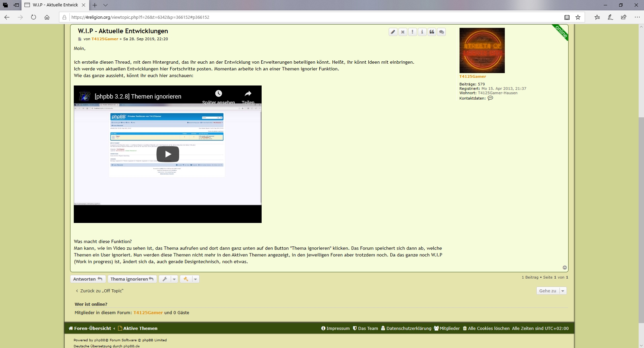Viewport: 644px width, 348px height.
Task: Open contact details bubble for T4125Gamer
Action: tap(490, 98)
